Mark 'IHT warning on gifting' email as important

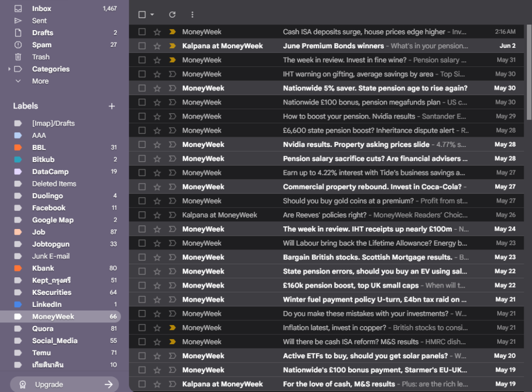click(x=172, y=74)
